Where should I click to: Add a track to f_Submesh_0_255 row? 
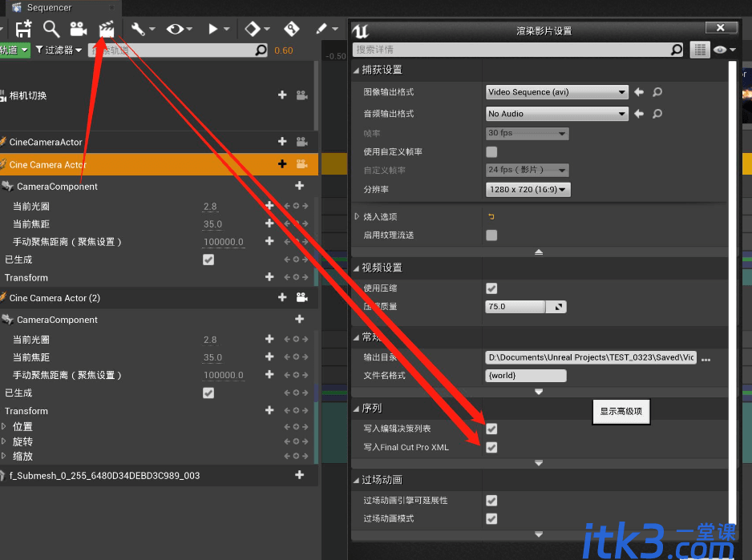pos(300,474)
